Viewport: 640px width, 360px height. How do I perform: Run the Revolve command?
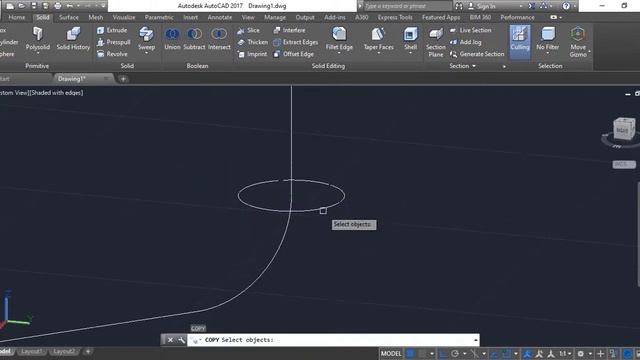pos(112,54)
